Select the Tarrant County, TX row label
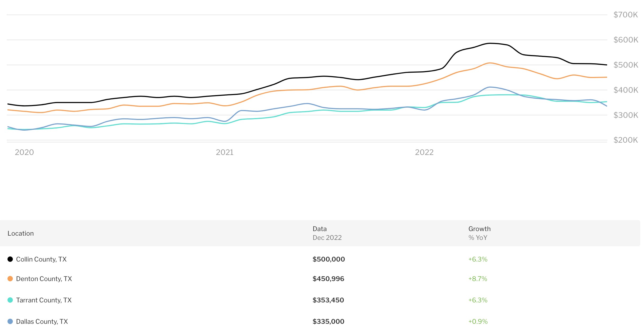Image resolution: width=644 pixels, height=335 pixels. (x=44, y=300)
